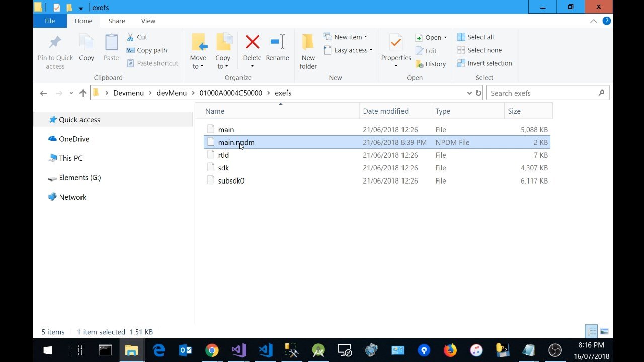Go up one folder level
Image resolution: width=644 pixels, height=362 pixels.
click(83, 93)
